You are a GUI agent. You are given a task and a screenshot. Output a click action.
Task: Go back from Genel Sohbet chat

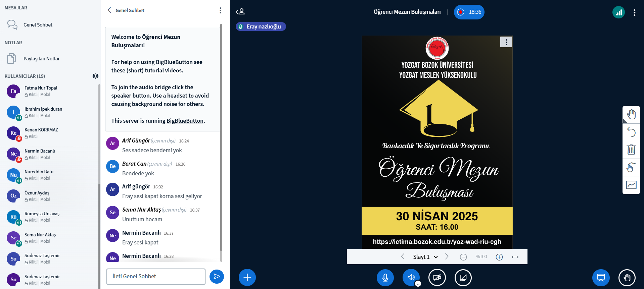click(x=109, y=10)
